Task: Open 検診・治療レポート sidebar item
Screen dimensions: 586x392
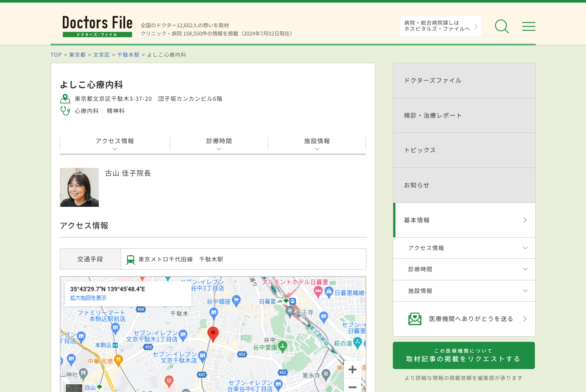Action: (464, 116)
